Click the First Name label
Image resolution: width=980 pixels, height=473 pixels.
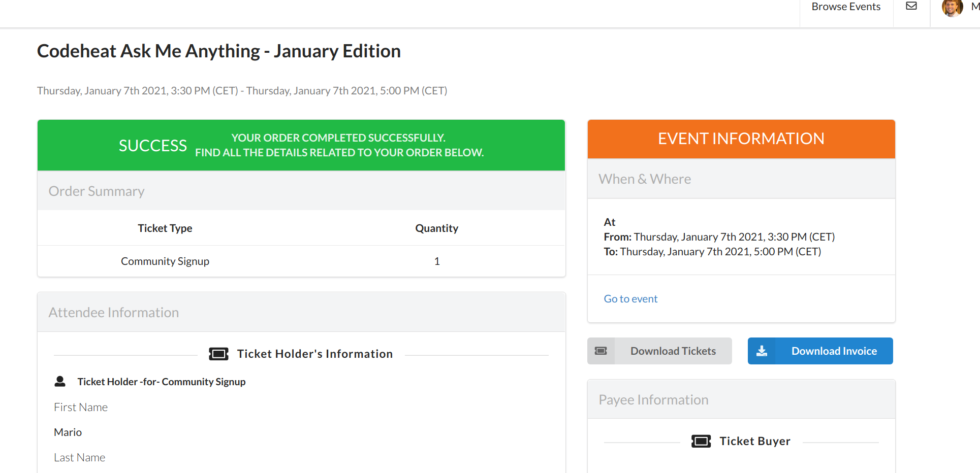tap(81, 407)
